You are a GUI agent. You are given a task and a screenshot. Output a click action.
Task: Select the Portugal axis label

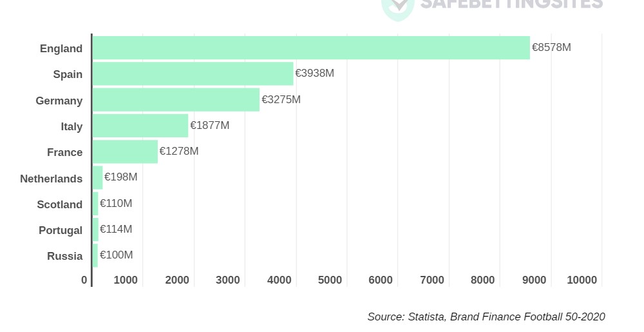(61, 230)
